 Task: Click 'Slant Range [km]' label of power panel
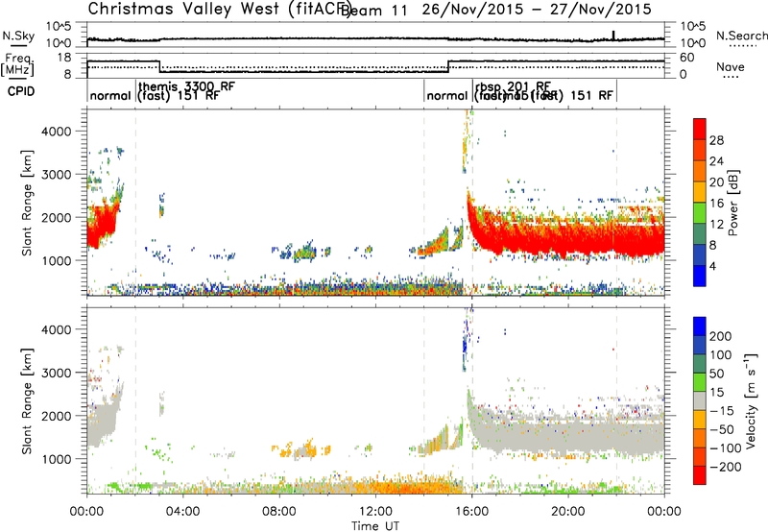(27, 203)
